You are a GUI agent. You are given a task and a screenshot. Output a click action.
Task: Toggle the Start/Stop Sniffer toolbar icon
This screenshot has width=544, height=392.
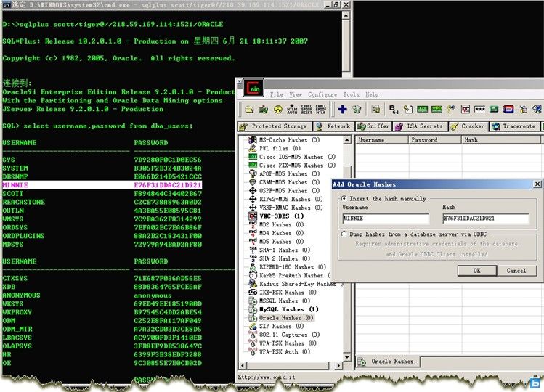[x=264, y=110]
